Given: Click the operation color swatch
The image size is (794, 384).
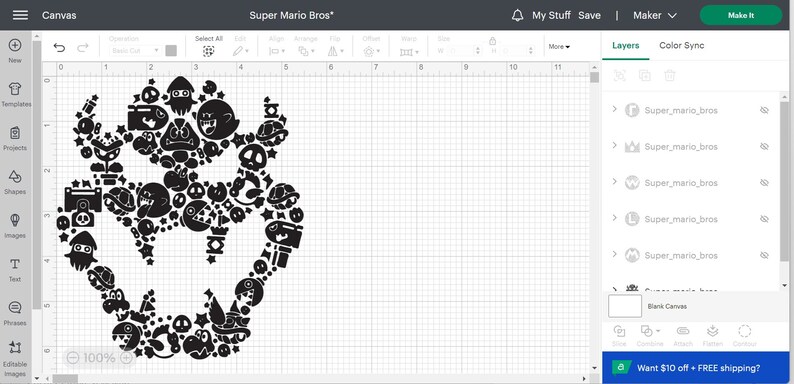Looking at the screenshot, I should (171, 51).
